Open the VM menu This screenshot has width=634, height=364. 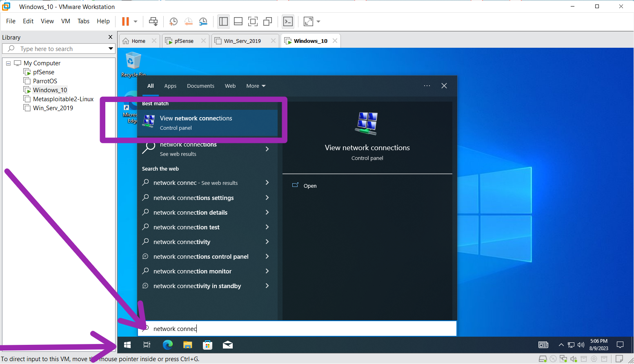(66, 21)
